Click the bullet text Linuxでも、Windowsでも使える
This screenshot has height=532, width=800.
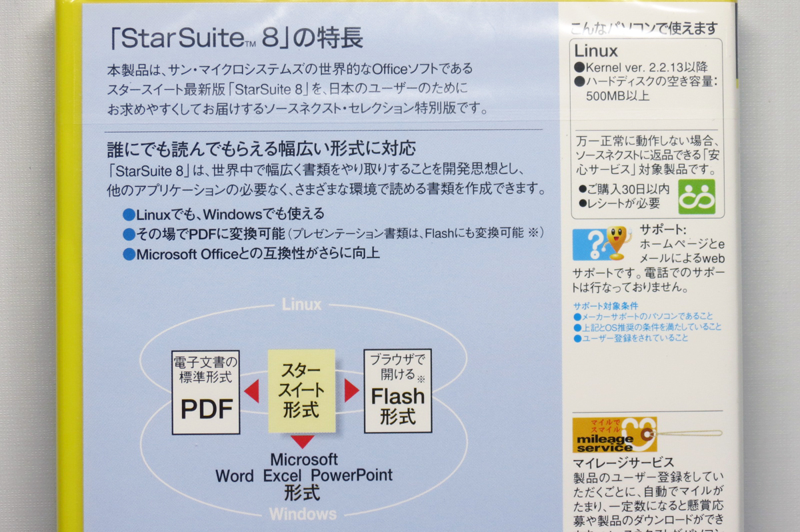[x=230, y=214]
